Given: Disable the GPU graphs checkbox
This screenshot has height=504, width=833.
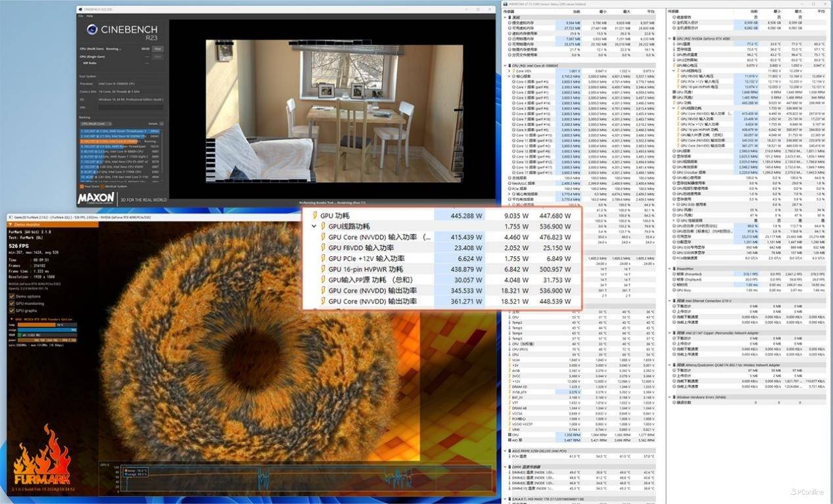Looking at the screenshot, I should (x=12, y=311).
